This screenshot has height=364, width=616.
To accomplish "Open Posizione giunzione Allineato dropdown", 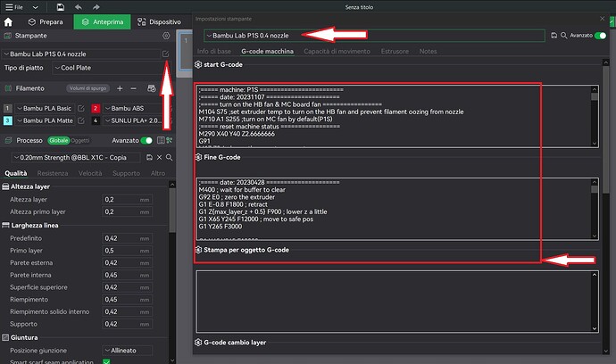I will click(x=128, y=351).
